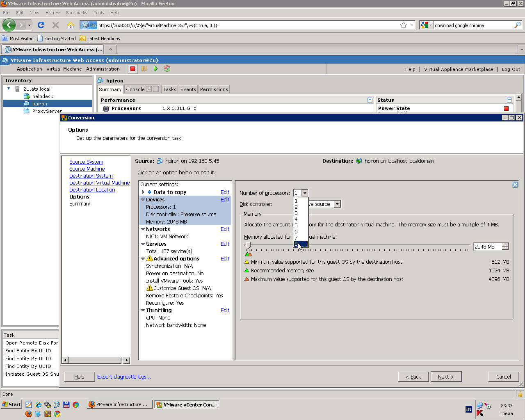Run the search with the magnifier icon
Screen dimensions: 525x420
click(518, 25)
